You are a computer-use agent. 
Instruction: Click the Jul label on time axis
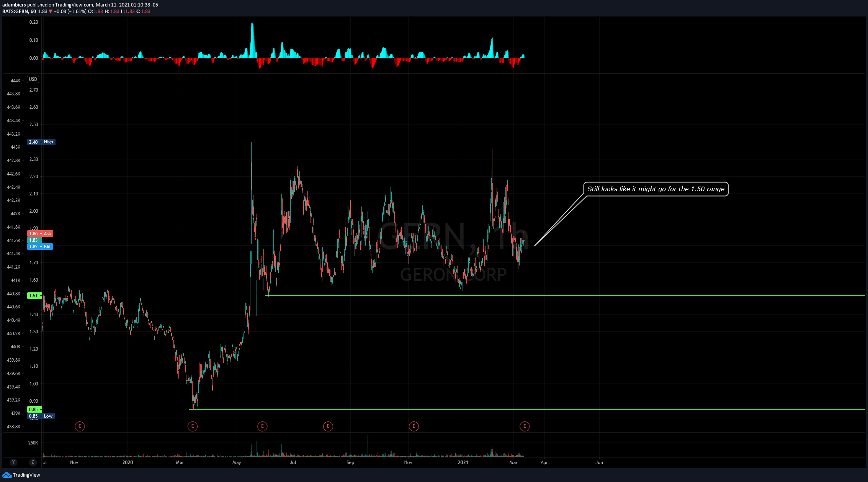[x=293, y=462]
